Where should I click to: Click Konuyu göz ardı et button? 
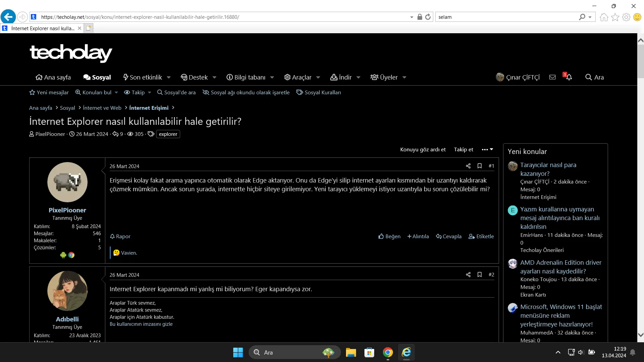423,150
